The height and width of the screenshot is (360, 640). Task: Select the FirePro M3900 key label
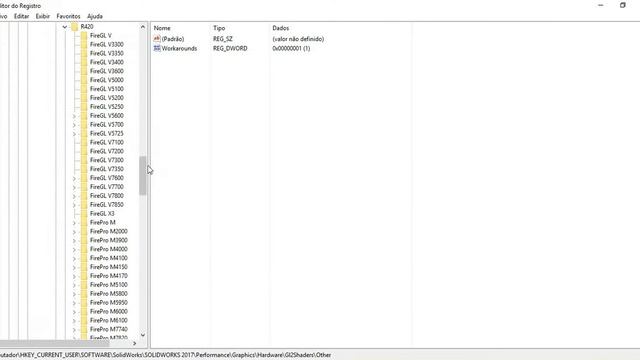[x=109, y=240]
